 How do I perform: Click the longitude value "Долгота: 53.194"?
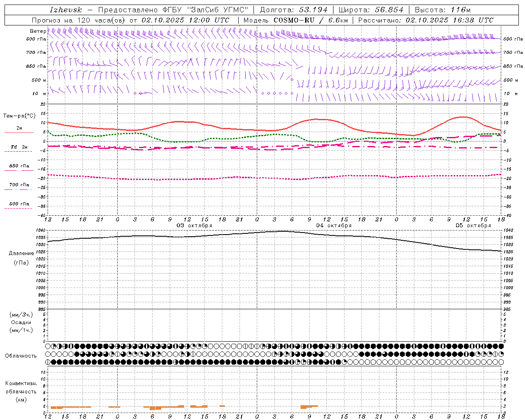click(294, 10)
